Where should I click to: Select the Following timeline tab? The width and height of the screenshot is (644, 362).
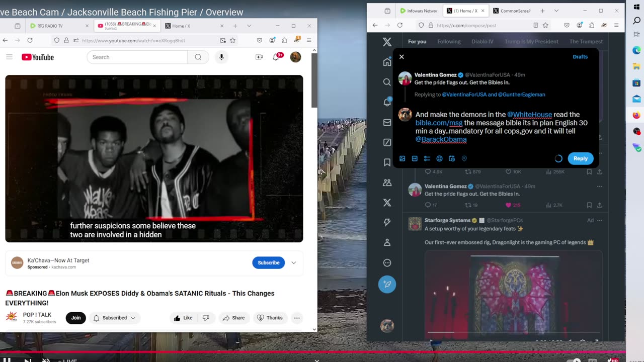[x=449, y=42]
